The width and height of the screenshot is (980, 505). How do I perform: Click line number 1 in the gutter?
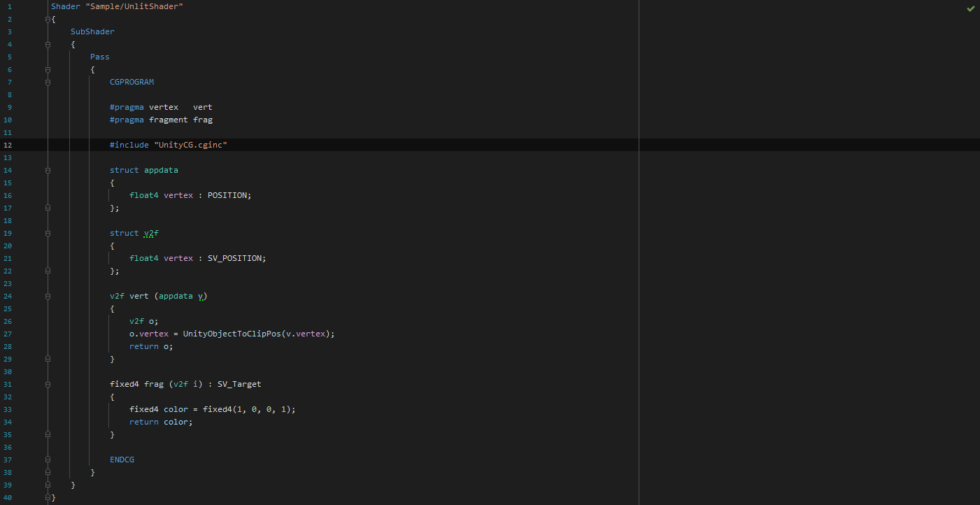coord(9,6)
